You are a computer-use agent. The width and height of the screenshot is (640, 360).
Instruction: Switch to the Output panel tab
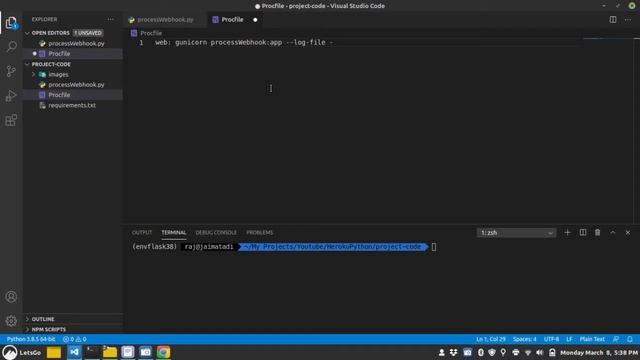(x=142, y=233)
